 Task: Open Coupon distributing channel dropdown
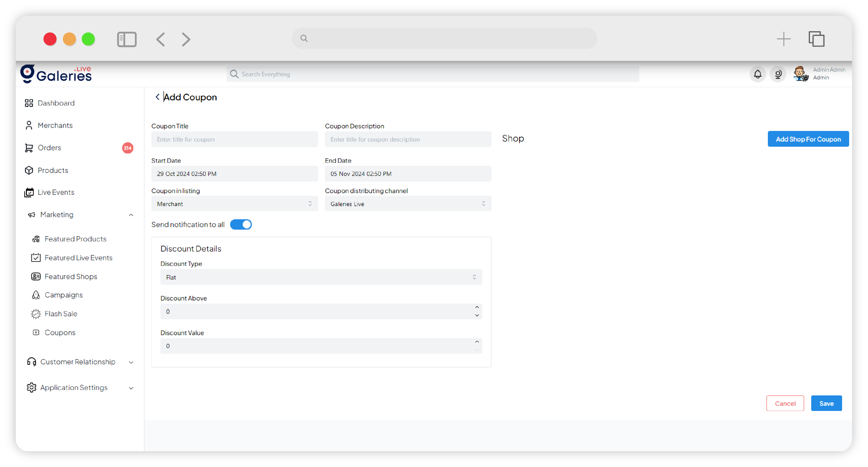408,204
